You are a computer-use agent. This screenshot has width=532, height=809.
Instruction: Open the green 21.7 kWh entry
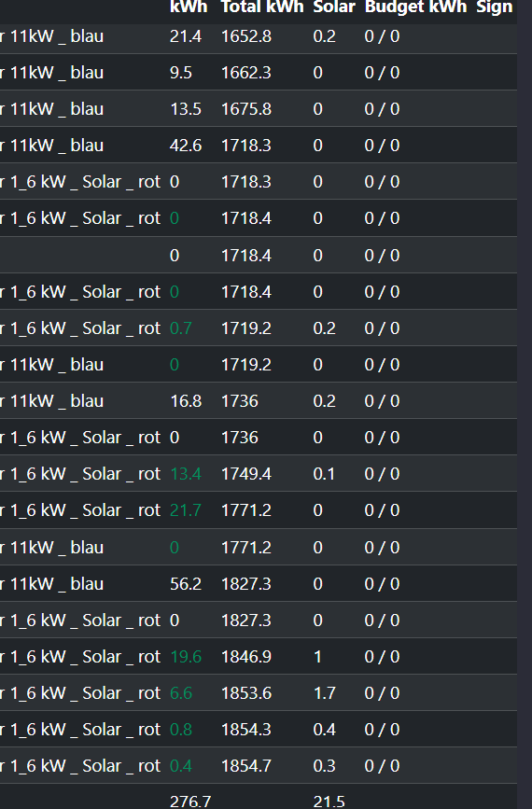pyautogui.click(x=185, y=510)
